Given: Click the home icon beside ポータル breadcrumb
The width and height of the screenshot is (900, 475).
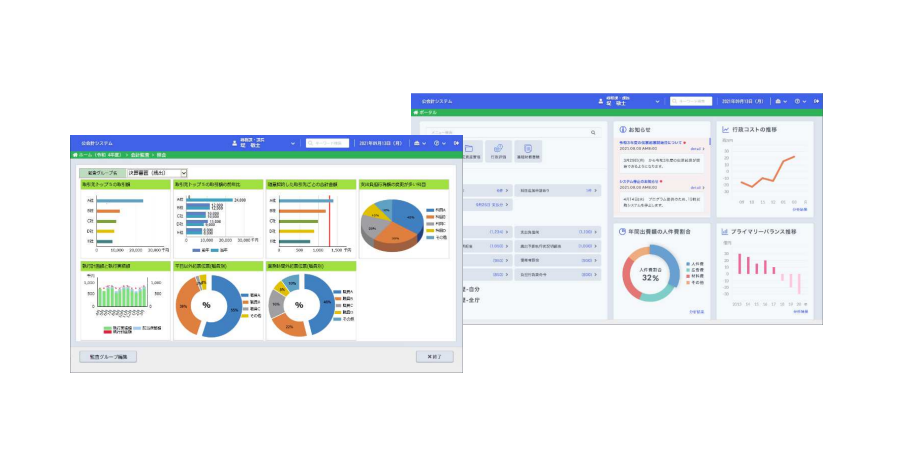Looking at the screenshot, I should (x=417, y=113).
